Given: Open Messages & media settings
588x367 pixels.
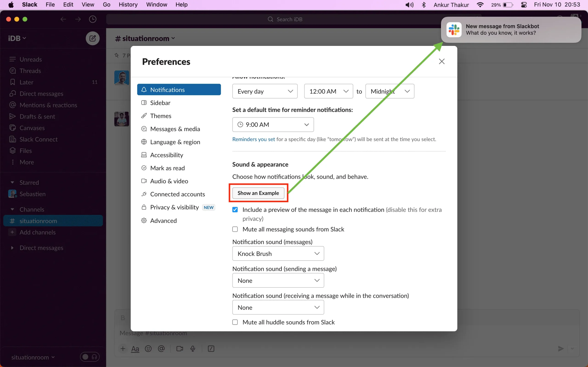Looking at the screenshot, I should 175,128.
